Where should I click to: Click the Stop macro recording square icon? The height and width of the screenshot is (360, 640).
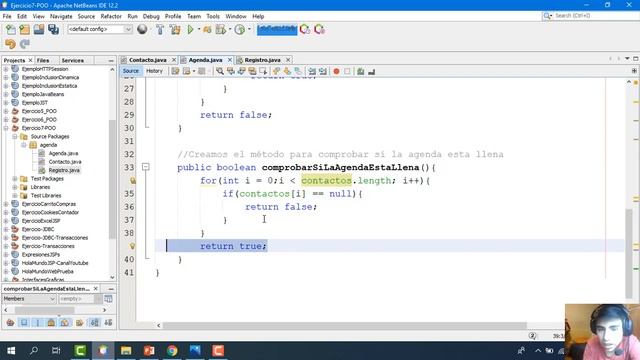pos(347,71)
